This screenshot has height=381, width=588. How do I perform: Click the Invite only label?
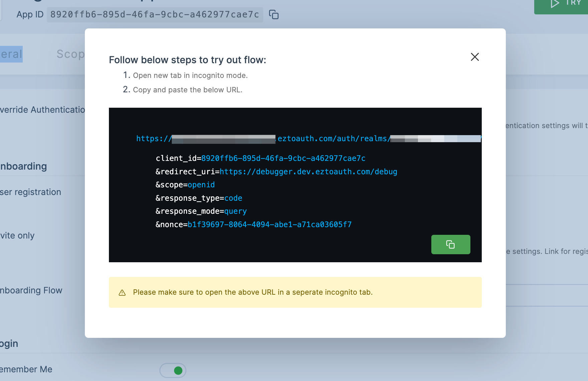coord(17,235)
